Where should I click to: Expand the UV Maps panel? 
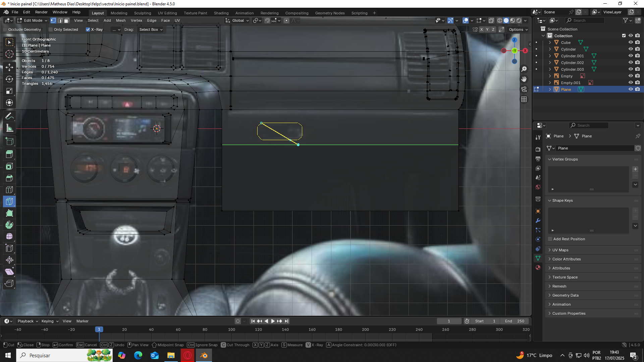click(560, 250)
